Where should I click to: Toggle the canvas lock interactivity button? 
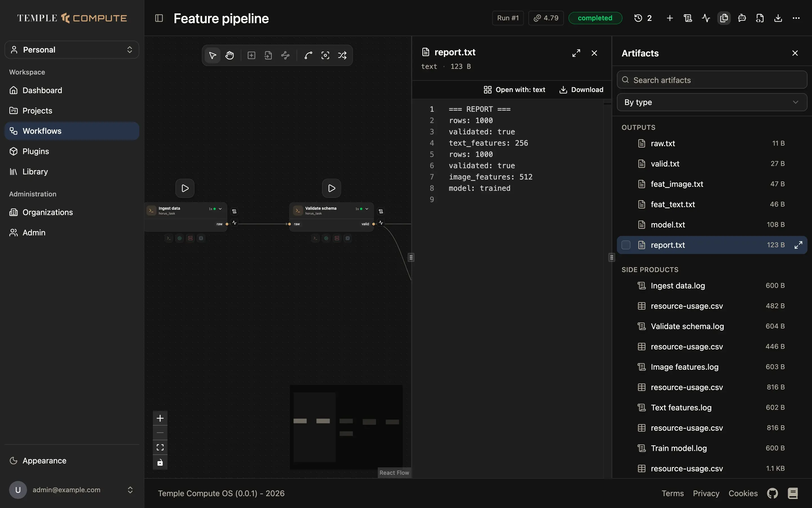click(x=160, y=463)
